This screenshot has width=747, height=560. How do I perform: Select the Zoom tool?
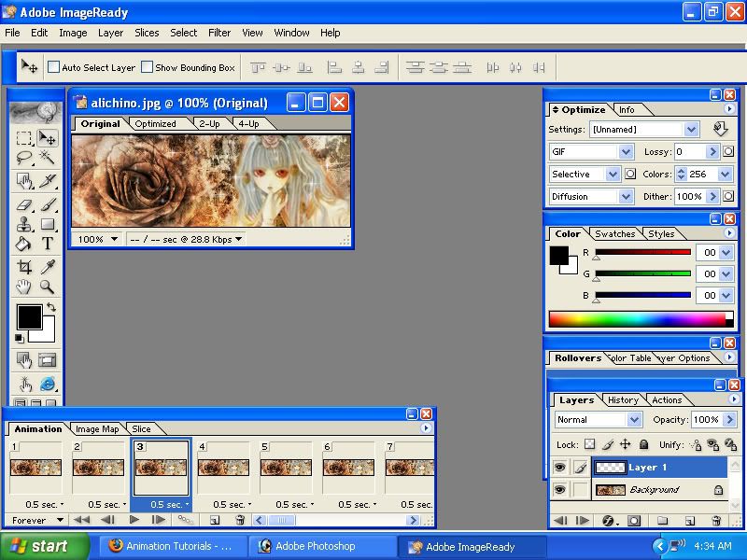(48, 287)
